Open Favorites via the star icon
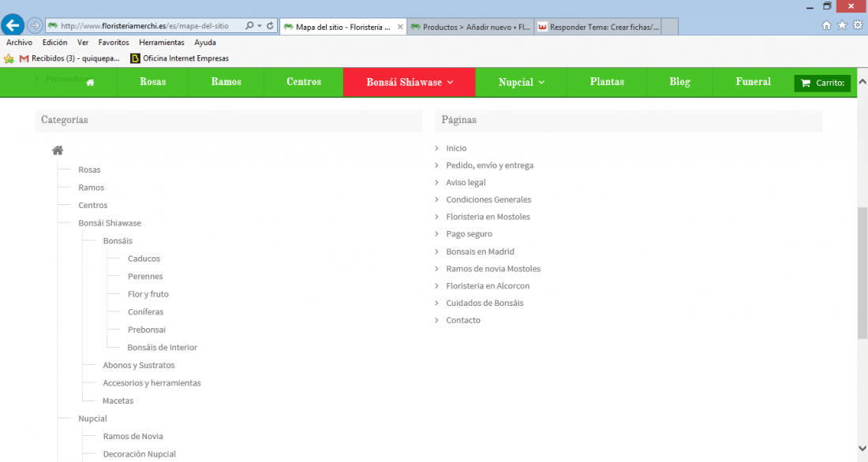Screen dimensions: 868x462 point(842,25)
